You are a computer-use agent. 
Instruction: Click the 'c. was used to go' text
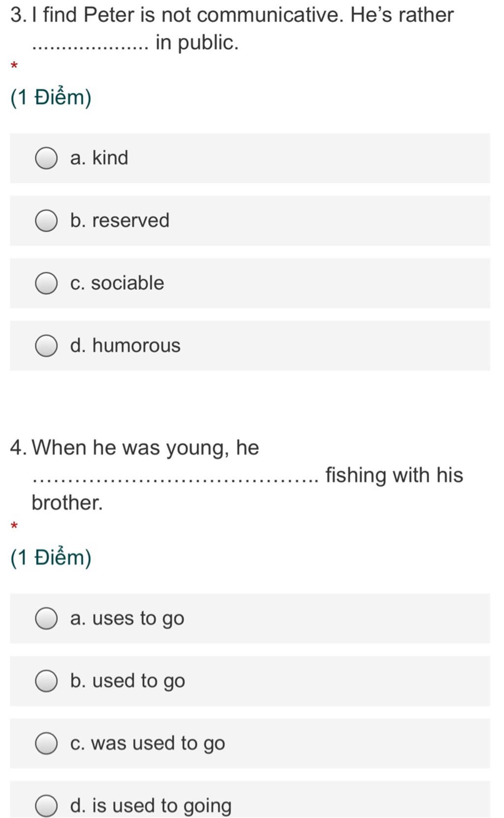coord(148,744)
